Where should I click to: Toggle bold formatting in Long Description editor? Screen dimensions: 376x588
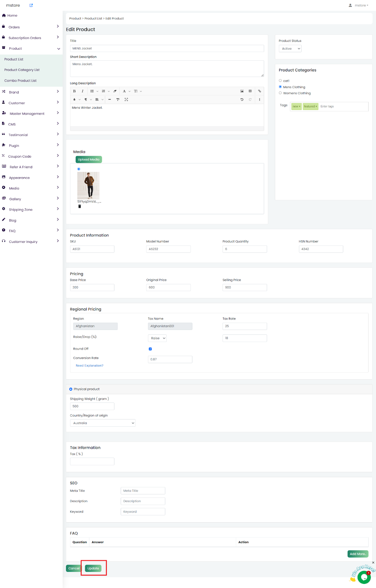(x=74, y=91)
